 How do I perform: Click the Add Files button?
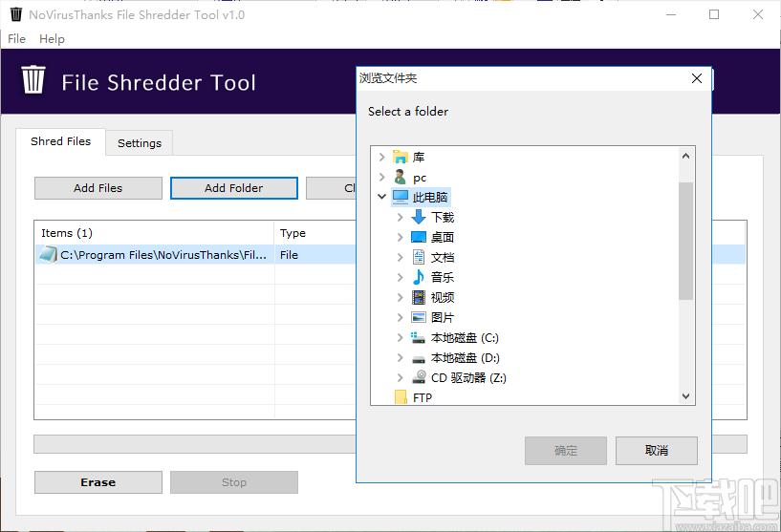98,188
